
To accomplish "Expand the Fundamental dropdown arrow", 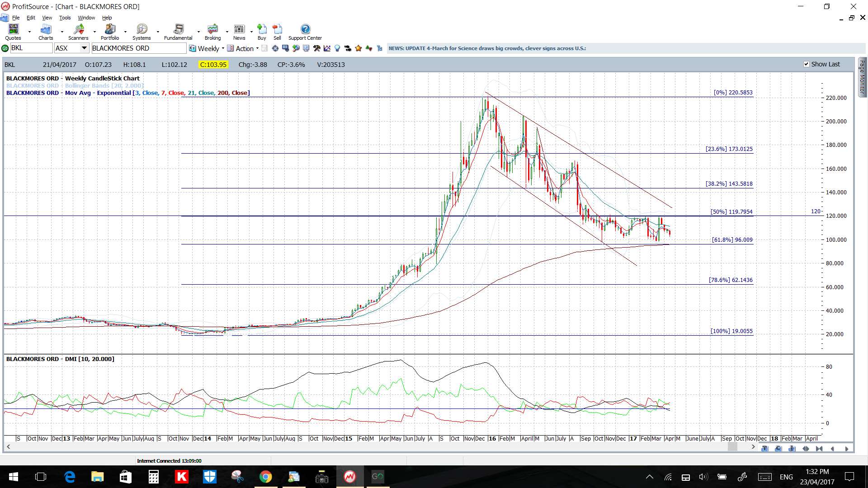I will tap(198, 32).
